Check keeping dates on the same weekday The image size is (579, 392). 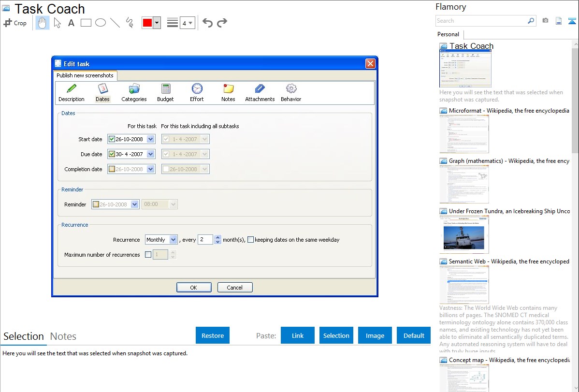pyautogui.click(x=250, y=239)
